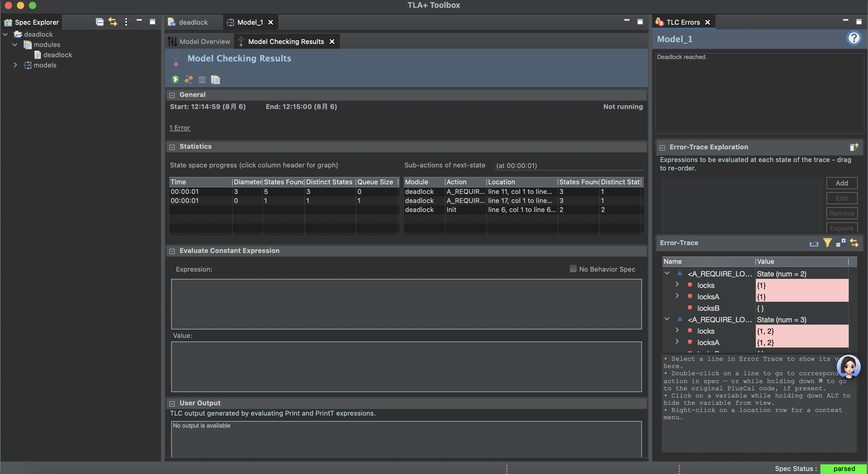Screen dimensions: 868x474
Task: Open the 1 Error link
Action: click(180, 128)
